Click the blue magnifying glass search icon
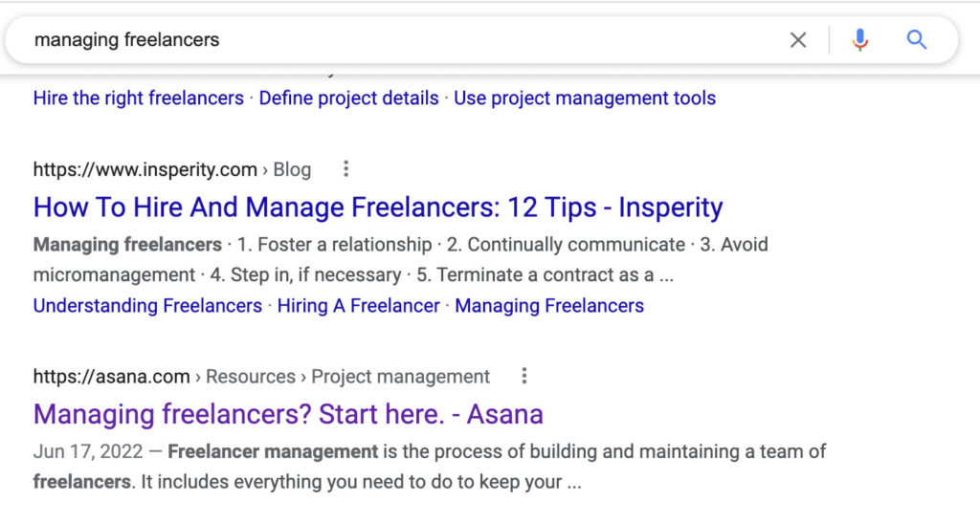Viewport: 980px width, 524px height. click(x=916, y=40)
